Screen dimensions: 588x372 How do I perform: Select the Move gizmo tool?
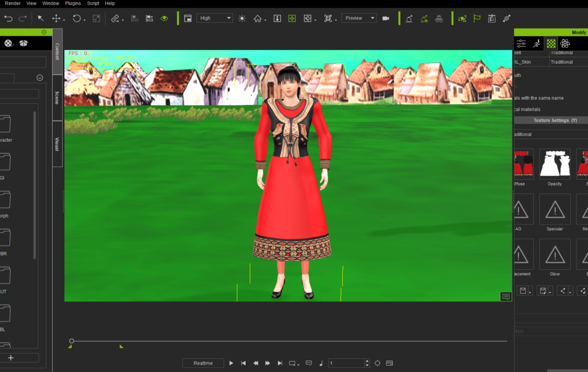coord(57,18)
